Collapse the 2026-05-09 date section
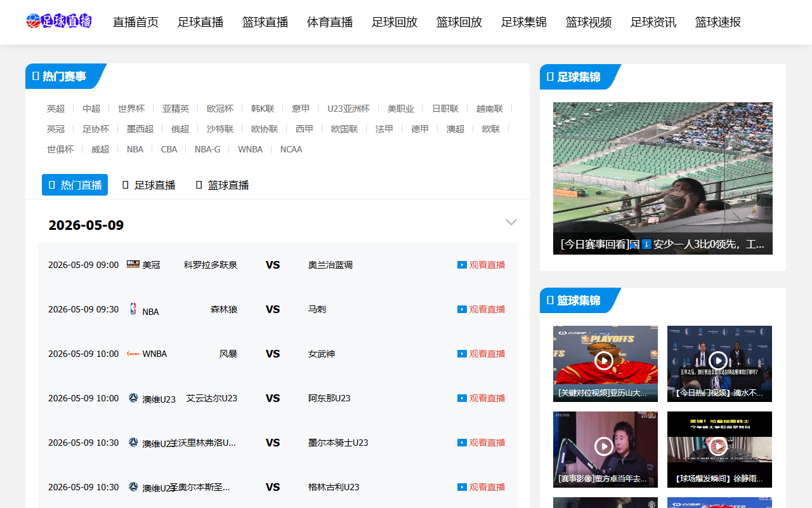 (511, 222)
